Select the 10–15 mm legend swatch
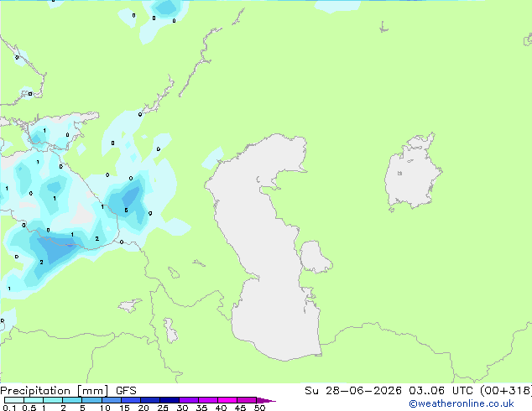 [x=111, y=400]
